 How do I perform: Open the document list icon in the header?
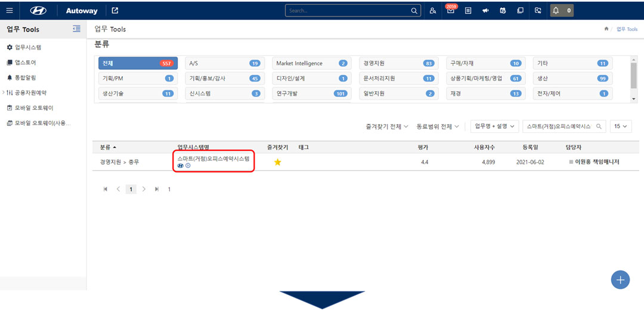(x=468, y=11)
